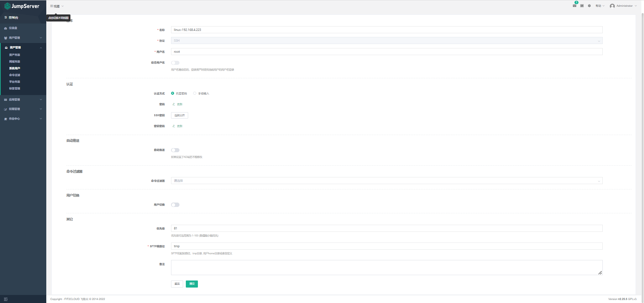This screenshot has width=644, height=303.
Task: Toggle the 用户切换 switch
Action: [x=175, y=205]
